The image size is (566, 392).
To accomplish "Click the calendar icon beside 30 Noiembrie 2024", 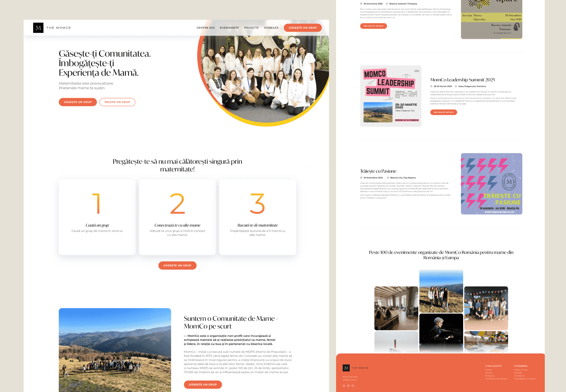I will click(361, 178).
